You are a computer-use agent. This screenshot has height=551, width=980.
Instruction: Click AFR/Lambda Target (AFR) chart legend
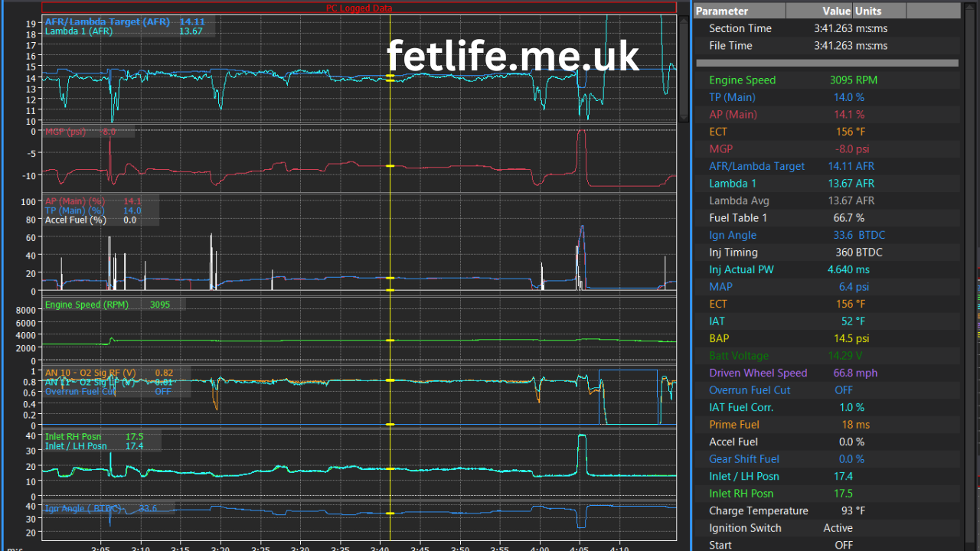107,22
